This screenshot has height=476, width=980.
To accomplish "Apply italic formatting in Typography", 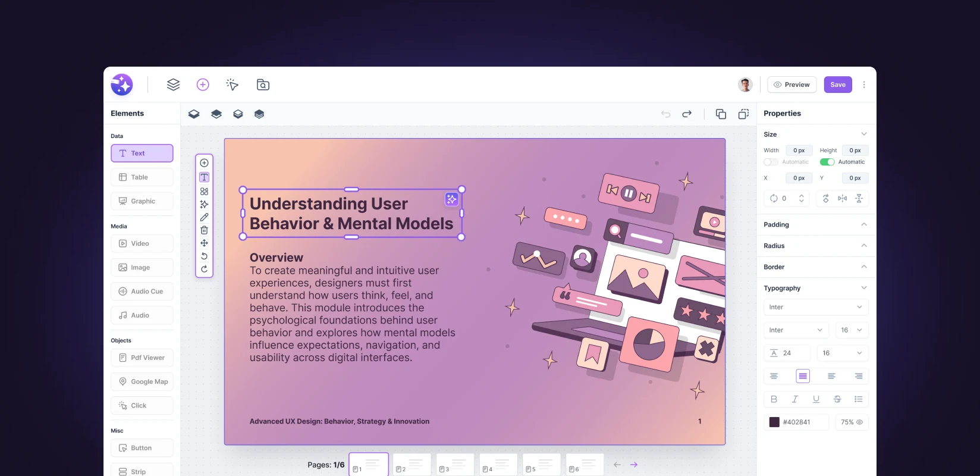I will 794,399.
